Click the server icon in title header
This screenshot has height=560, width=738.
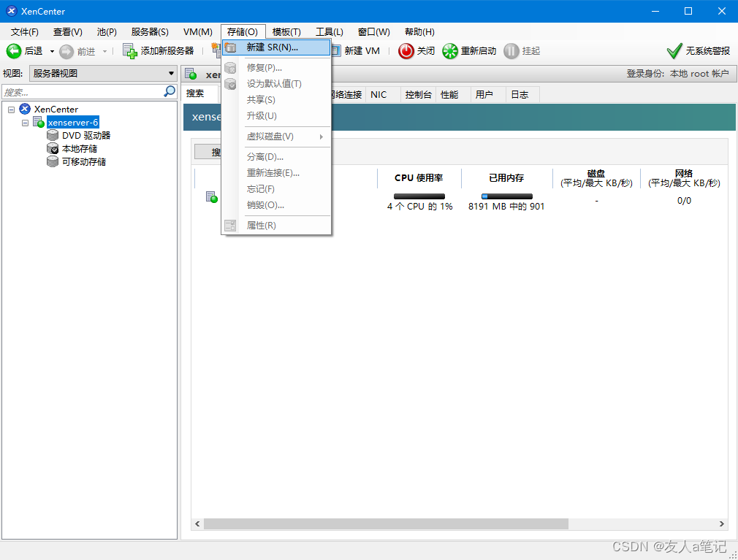191,74
